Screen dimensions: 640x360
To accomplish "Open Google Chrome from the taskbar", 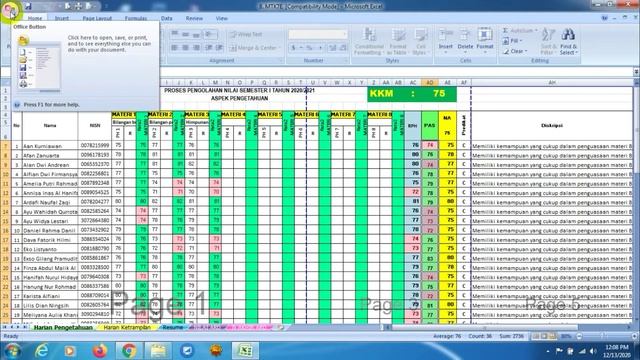I will (129, 351).
